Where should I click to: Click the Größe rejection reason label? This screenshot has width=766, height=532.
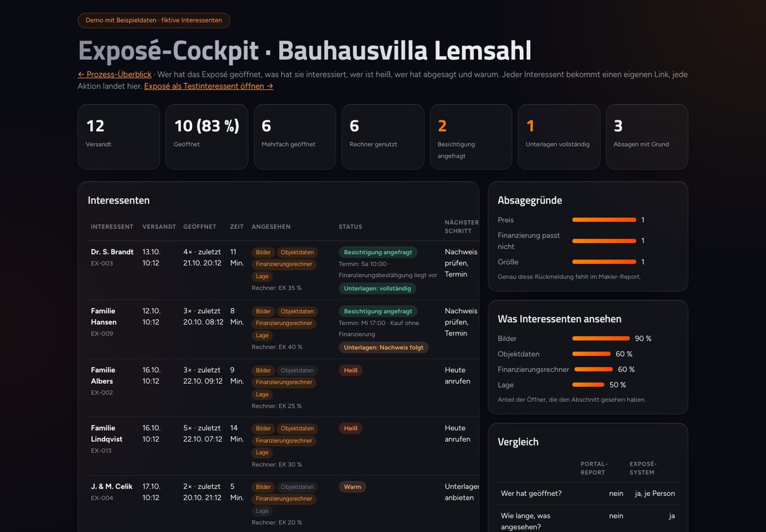pyautogui.click(x=508, y=262)
